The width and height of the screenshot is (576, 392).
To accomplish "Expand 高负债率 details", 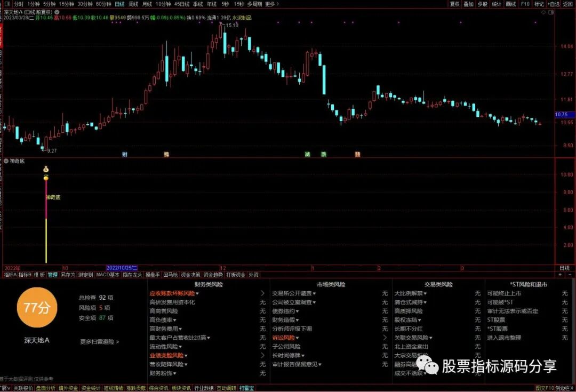I will coord(174,320).
